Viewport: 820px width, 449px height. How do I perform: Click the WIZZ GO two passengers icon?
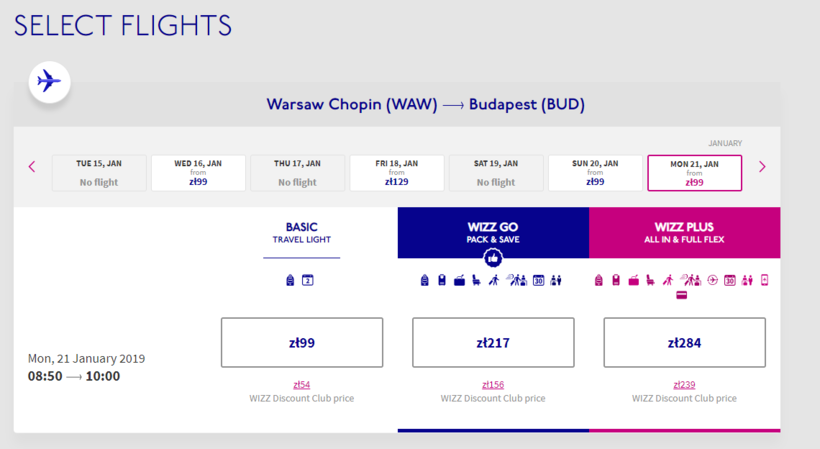[x=556, y=281]
